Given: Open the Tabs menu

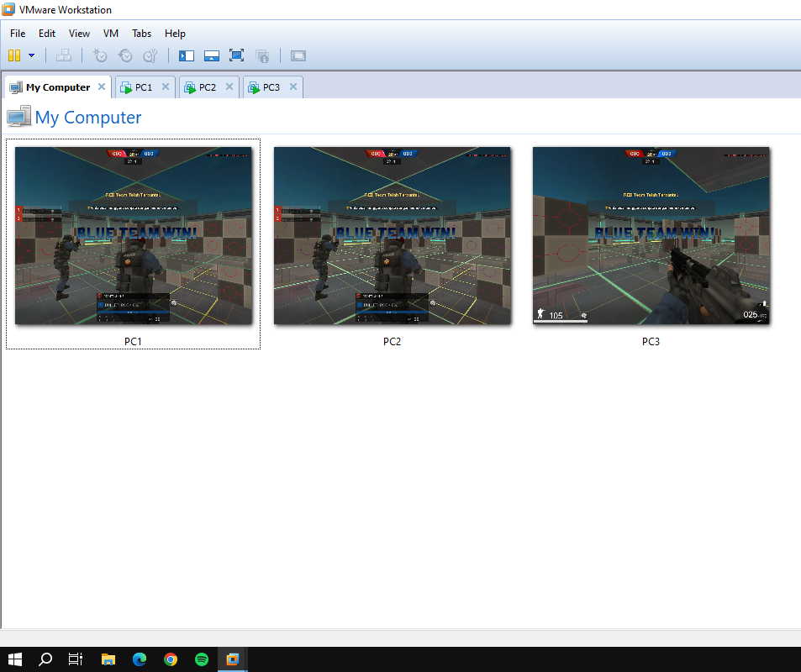Looking at the screenshot, I should tap(141, 34).
